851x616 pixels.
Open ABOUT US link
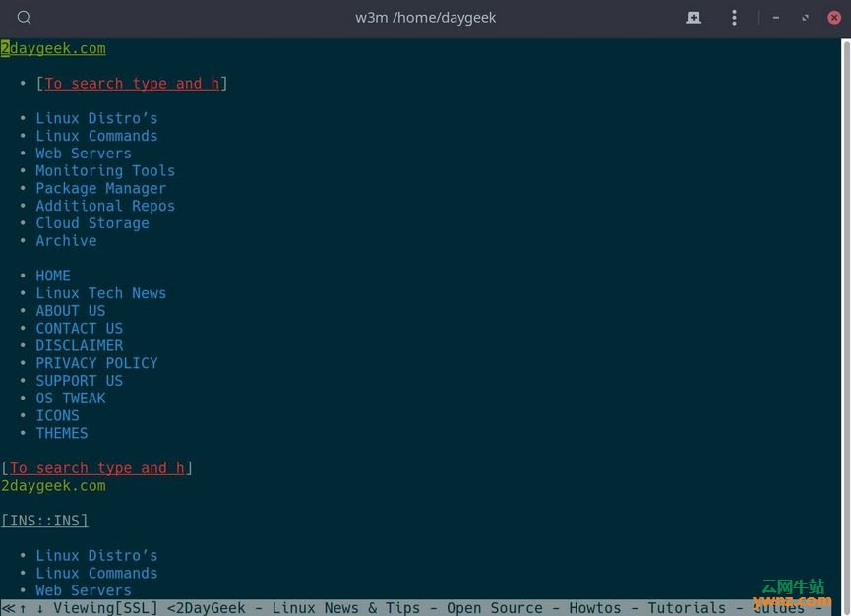[x=71, y=310]
